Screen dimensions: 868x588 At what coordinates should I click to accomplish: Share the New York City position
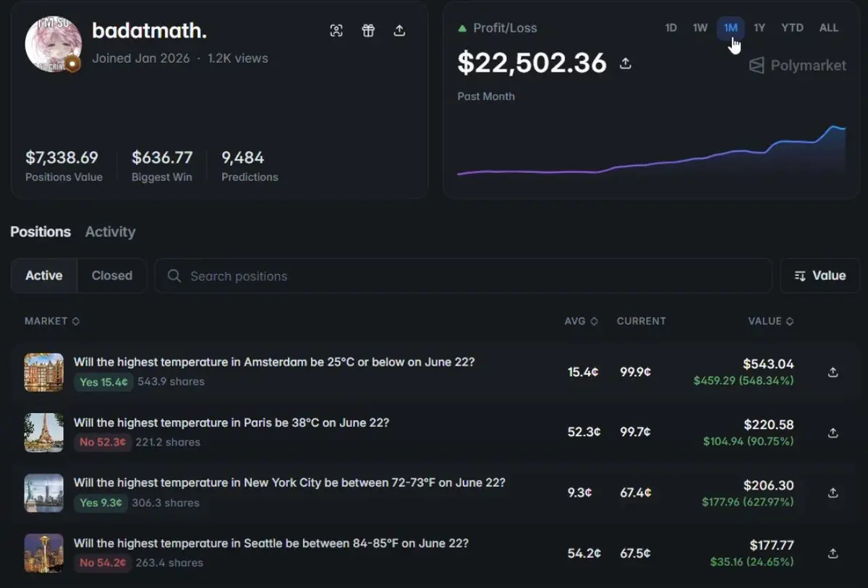click(833, 493)
